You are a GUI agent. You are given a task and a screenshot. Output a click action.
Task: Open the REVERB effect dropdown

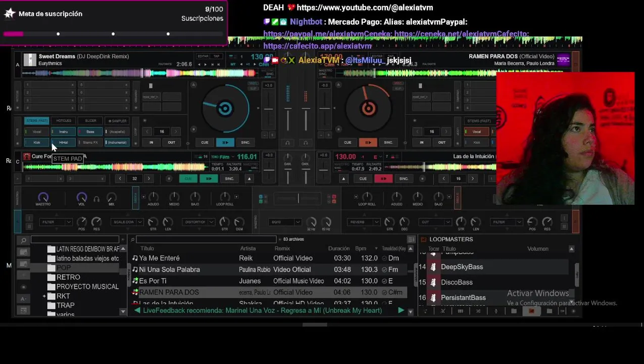(x=364, y=222)
